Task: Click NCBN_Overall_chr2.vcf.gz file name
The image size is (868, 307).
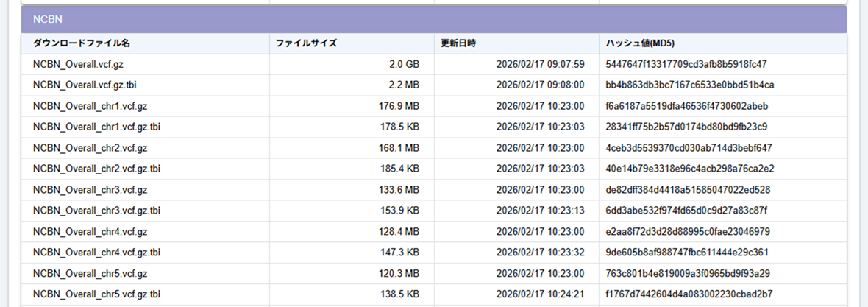Action: pos(90,148)
